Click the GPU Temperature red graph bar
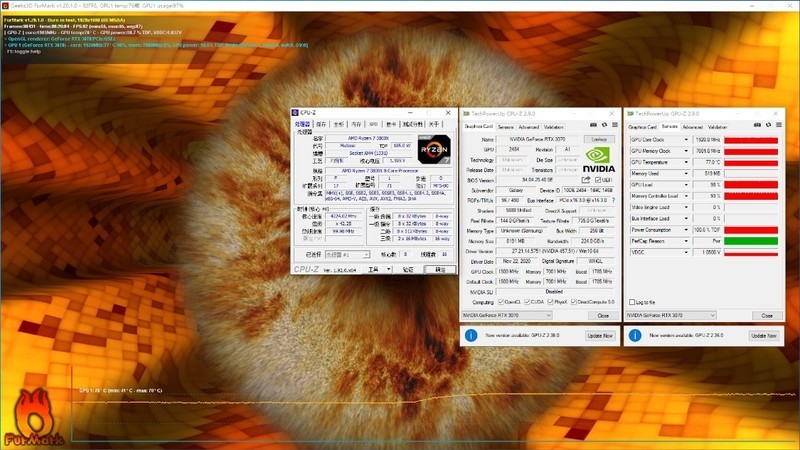The height and width of the screenshot is (450, 800). (751, 162)
